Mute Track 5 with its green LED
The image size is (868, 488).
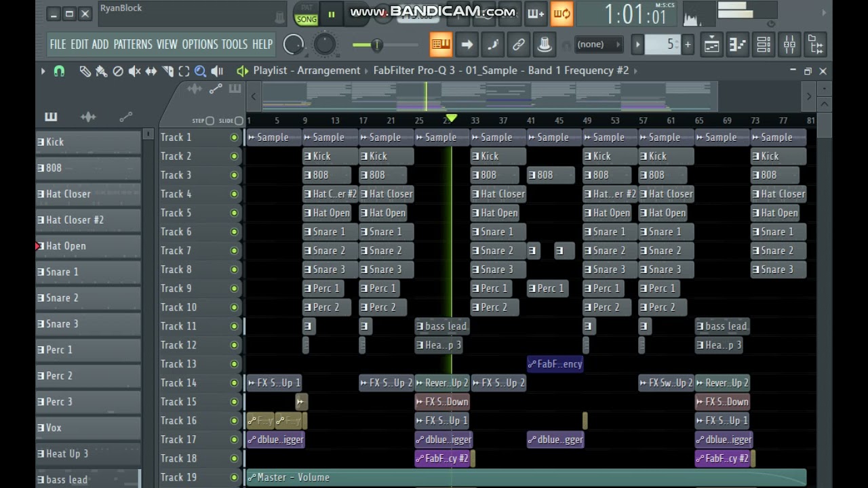click(x=234, y=213)
